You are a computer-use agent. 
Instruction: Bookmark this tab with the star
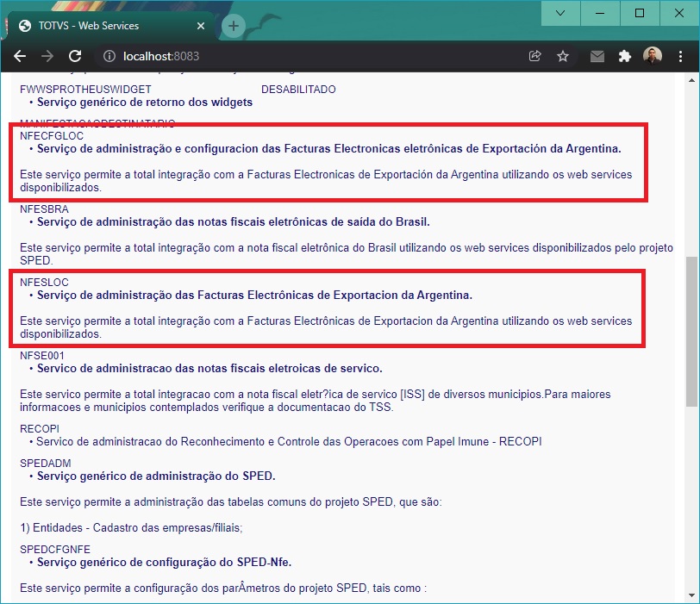pos(563,56)
